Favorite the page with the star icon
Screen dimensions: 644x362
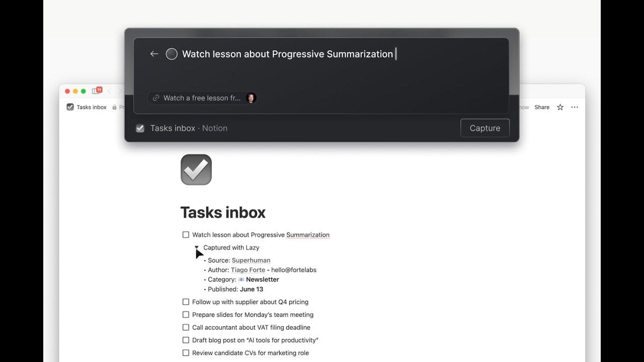560,107
